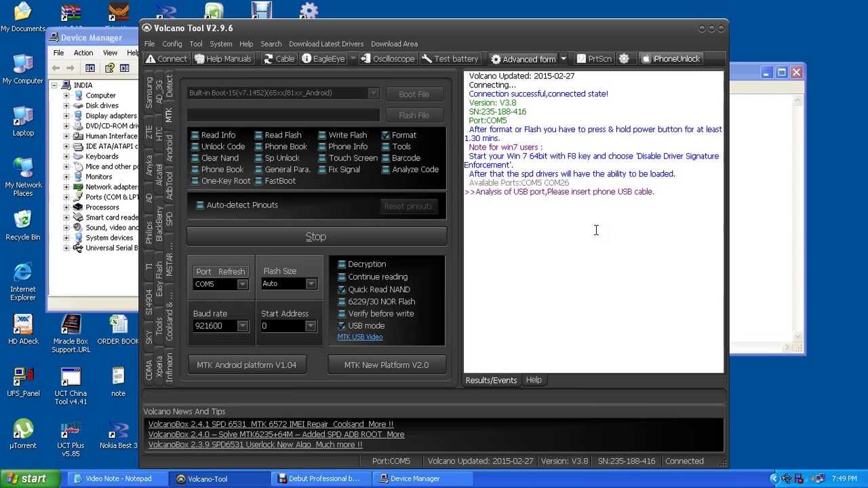This screenshot has height=488, width=868.
Task: Open UCT Plus v5.85 shortcut
Action: [x=71, y=439]
